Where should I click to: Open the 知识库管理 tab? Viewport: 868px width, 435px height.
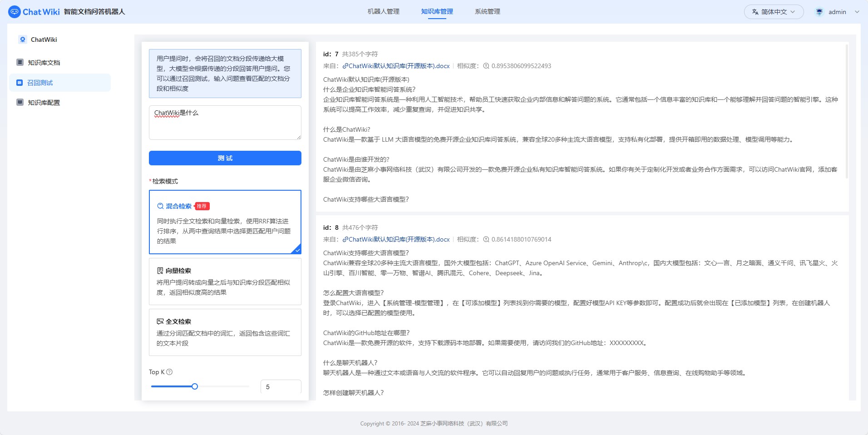coord(437,12)
